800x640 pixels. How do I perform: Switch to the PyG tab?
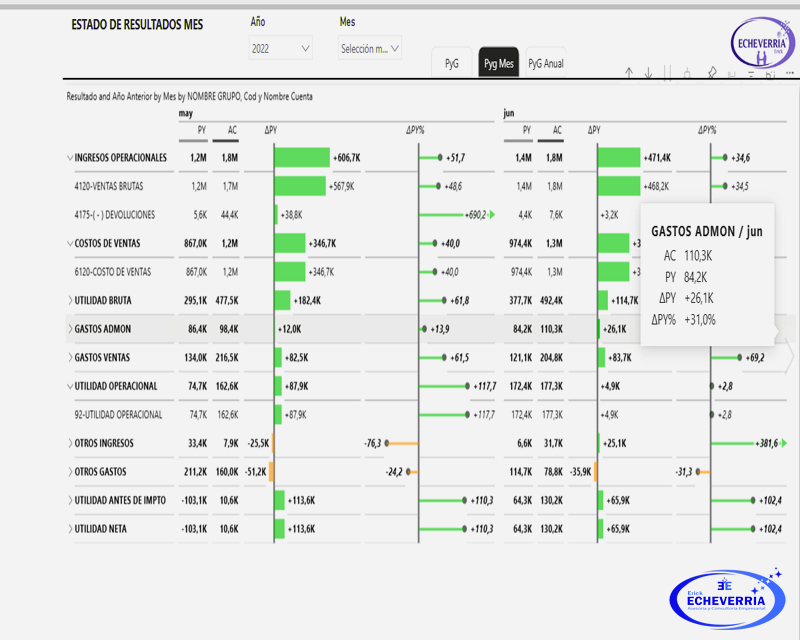(x=452, y=63)
